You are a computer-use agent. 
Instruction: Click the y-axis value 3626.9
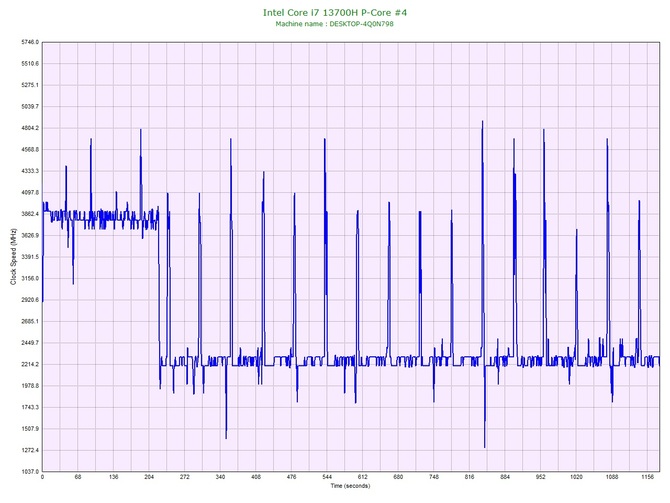(29, 235)
